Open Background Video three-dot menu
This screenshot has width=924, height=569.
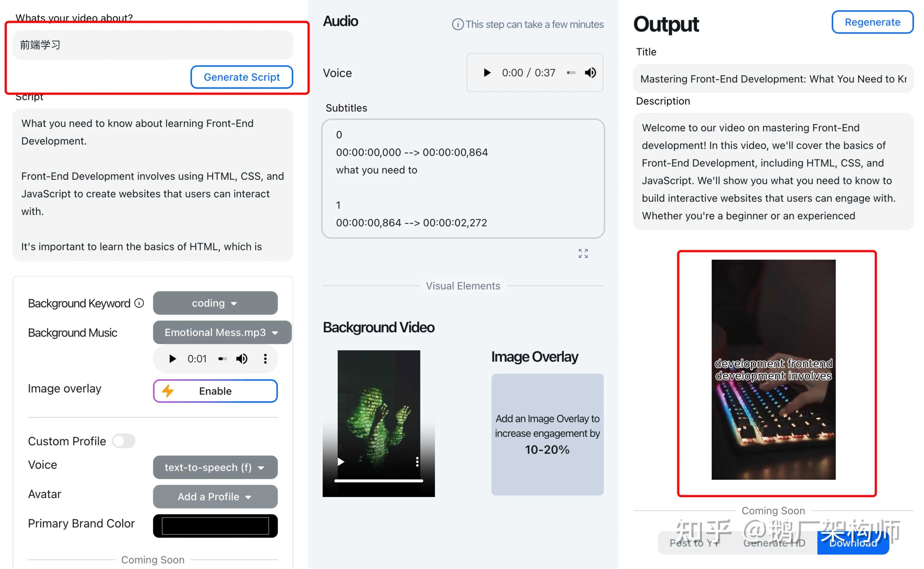click(417, 462)
